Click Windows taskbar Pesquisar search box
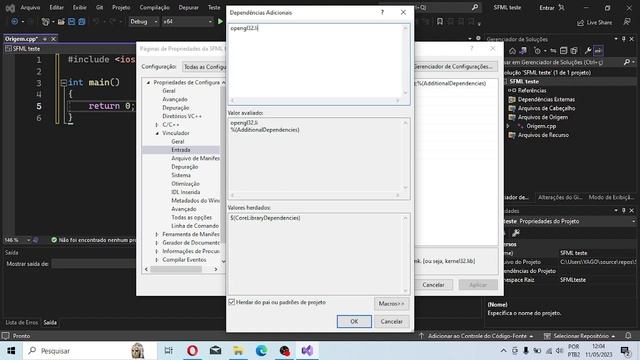Image resolution: width=640 pixels, height=360 pixels. 89,351
